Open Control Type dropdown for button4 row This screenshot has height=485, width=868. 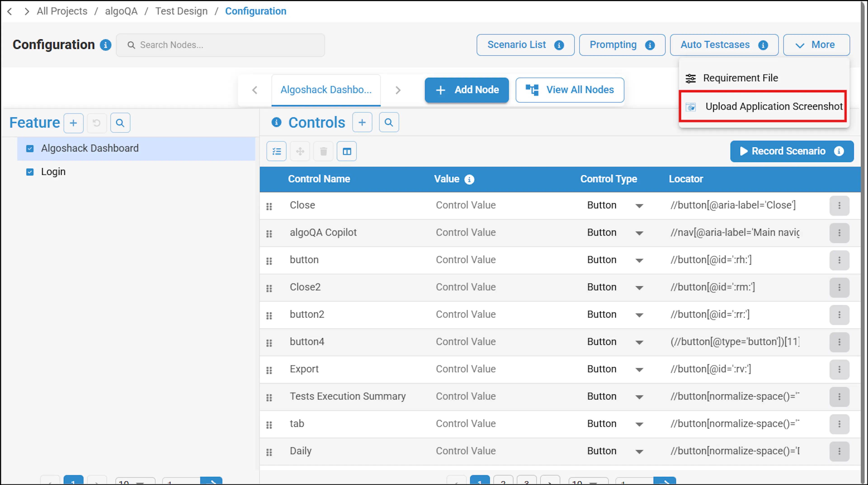pos(639,342)
